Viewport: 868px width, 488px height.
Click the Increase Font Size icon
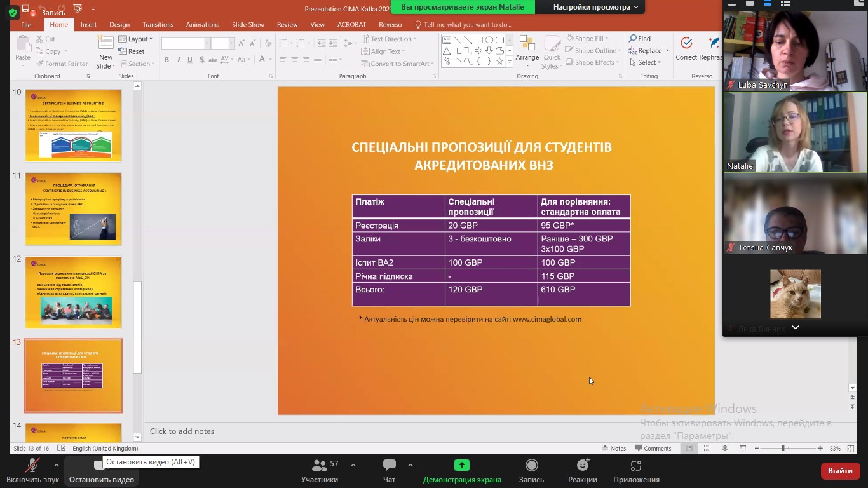[241, 43]
